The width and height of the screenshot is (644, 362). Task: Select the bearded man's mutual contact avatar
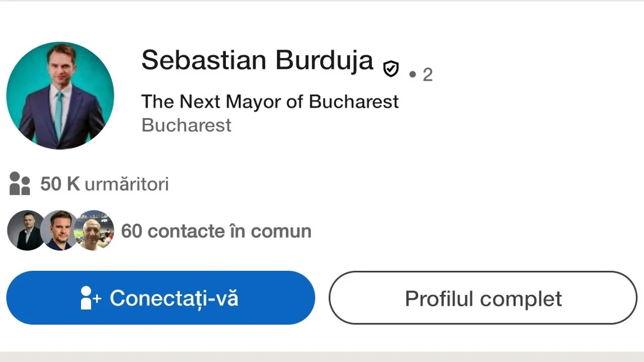[x=58, y=231]
